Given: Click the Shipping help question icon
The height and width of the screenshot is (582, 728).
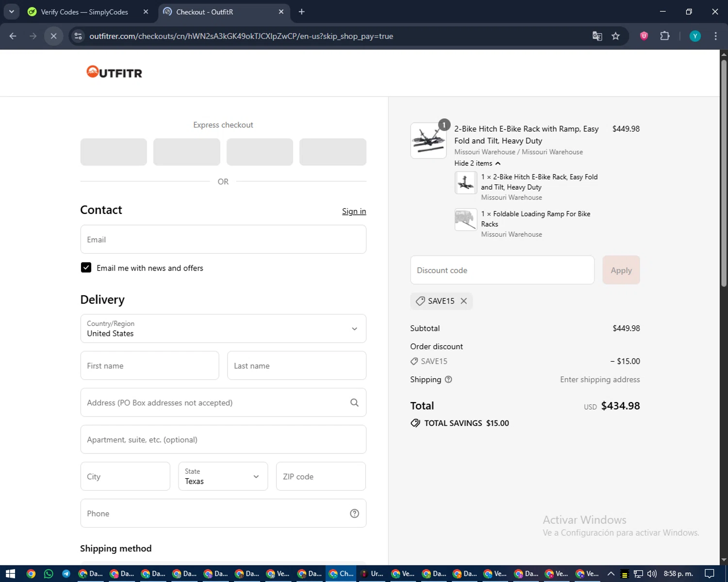Looking at the screenshot, I should click(x=448, y=379).
